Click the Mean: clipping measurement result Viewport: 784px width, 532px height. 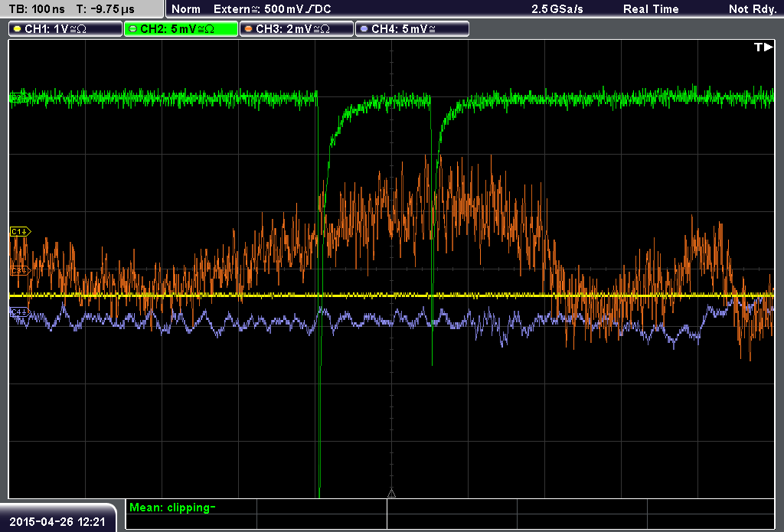click(x=172, y=508)
